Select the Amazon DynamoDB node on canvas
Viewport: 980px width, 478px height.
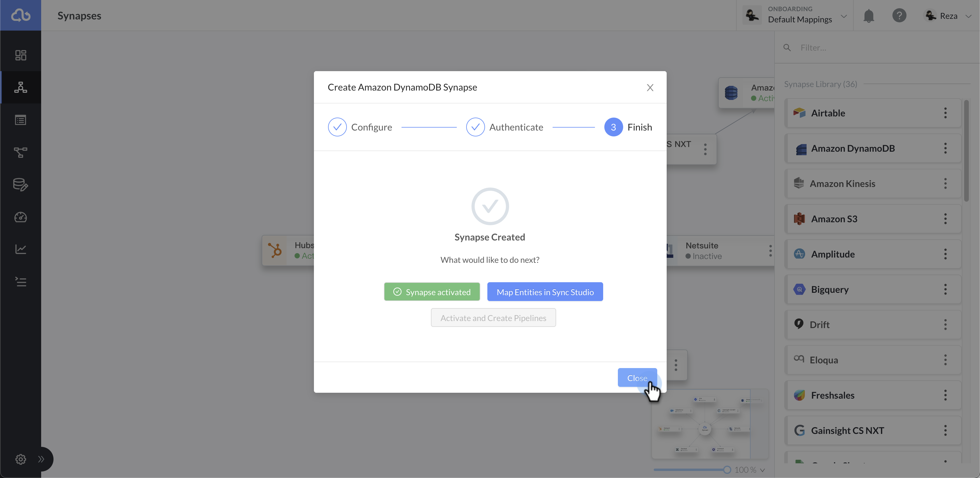coord(746,93)
